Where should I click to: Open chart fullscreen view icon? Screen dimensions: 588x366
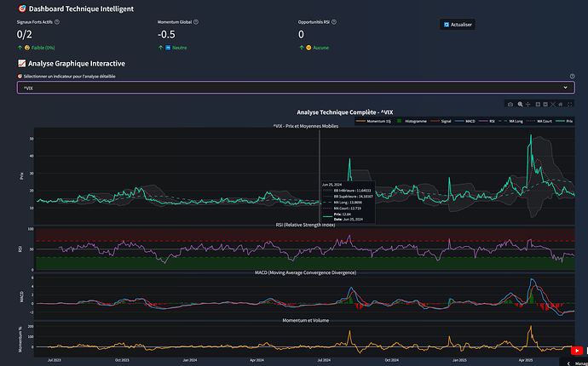(570, 104)
